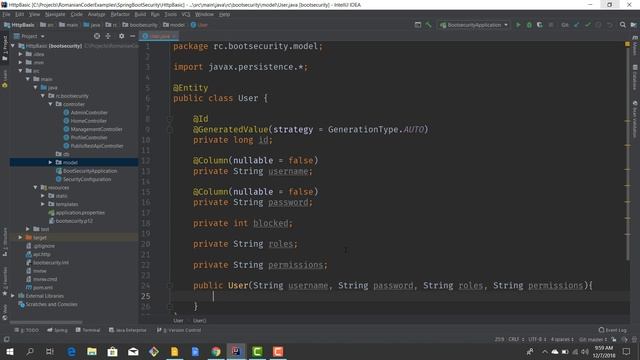Click the Git: master branch widget
This screenshot has width=640, height=360.
click(593, 339)
